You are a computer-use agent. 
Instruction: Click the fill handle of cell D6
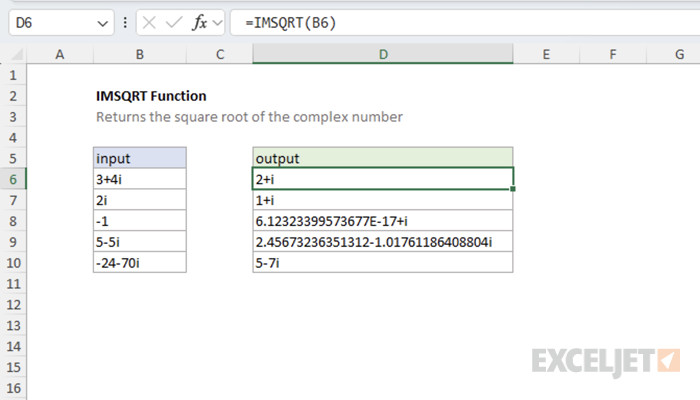coord(513,189)
